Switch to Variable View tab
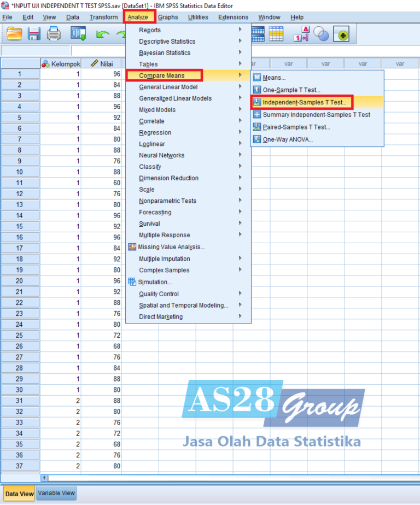Viewport: 420px width, 505px height. 56,493
